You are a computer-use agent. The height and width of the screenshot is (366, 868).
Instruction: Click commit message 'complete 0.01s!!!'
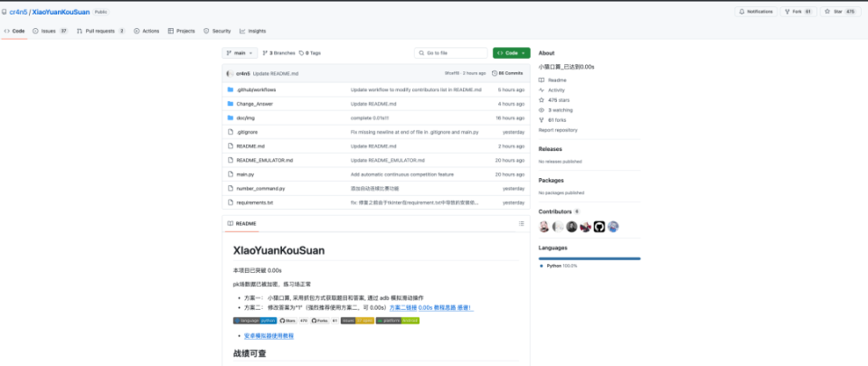coord(370,117)
